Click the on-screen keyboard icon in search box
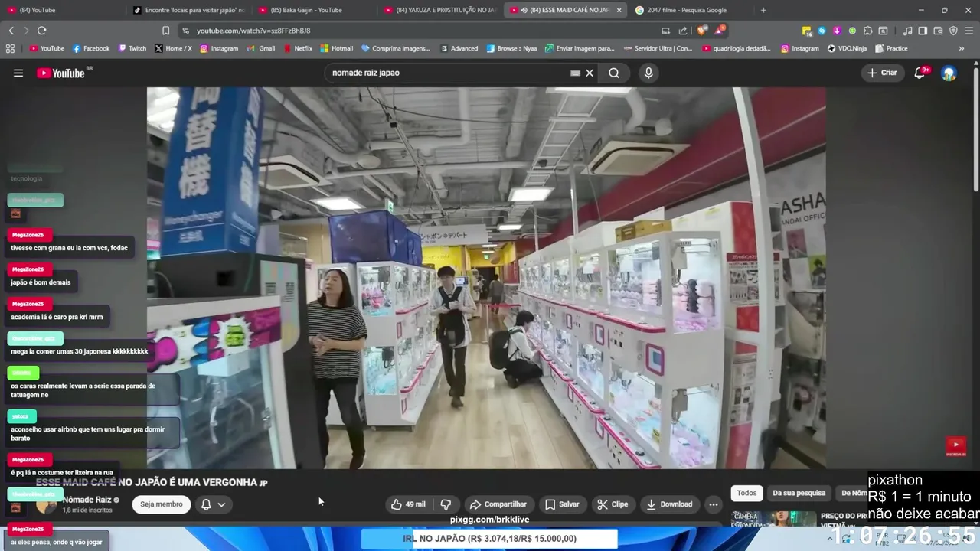980x551 pixels. tap(575, 73)
